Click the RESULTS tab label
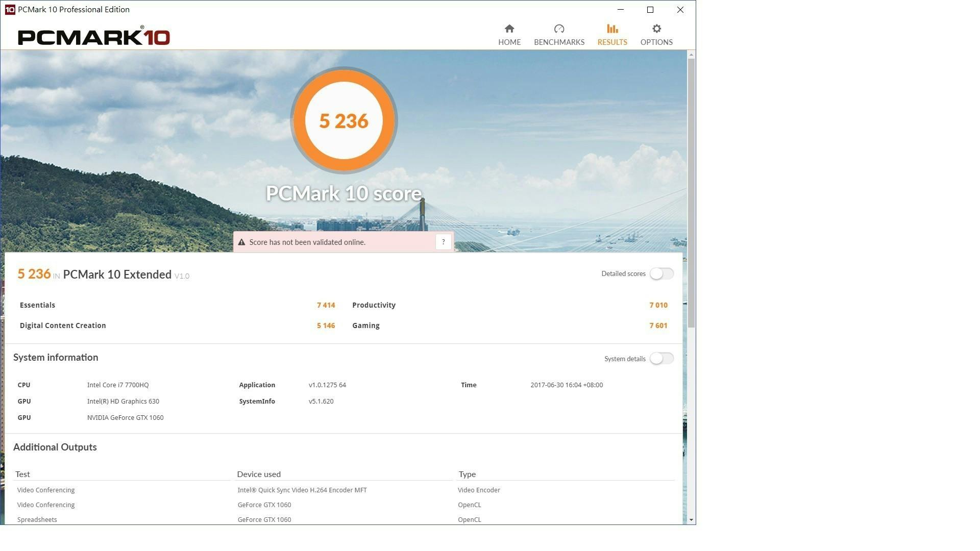Image resolution: width=980 pixels, height=551 pixels. tap(612, 42)
